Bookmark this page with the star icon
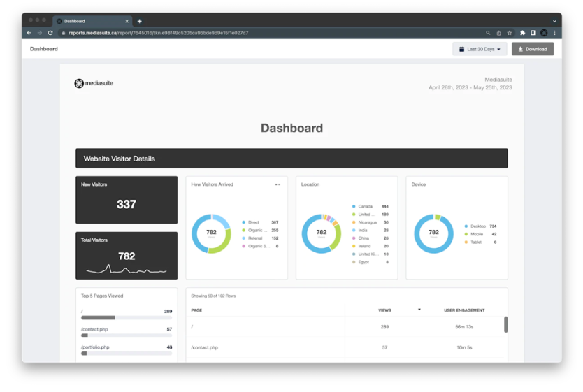Viewport: 583px width, 392px height. coord(510,33)
